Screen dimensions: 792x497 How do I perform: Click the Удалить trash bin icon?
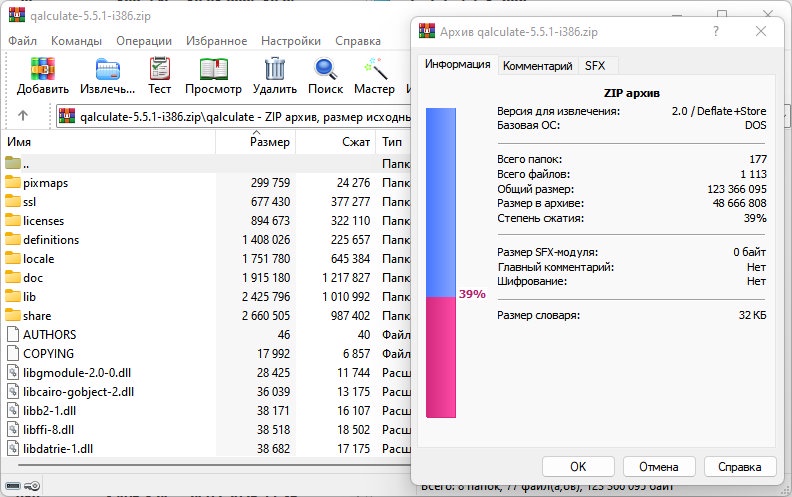point(275,69)
